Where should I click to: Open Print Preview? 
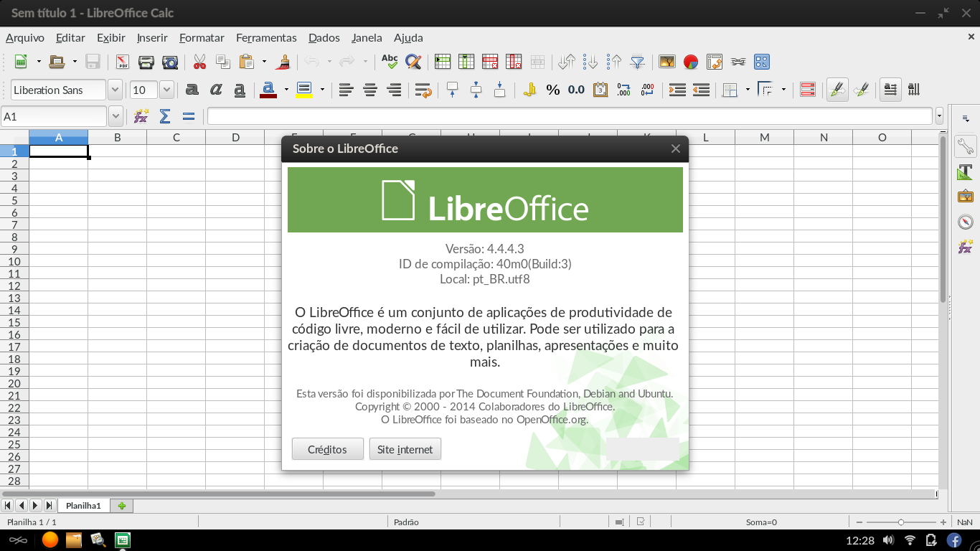click(170, 62)
